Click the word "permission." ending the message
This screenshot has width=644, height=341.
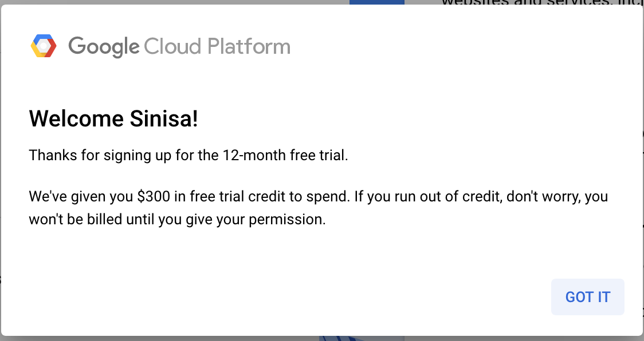[287, 220]
